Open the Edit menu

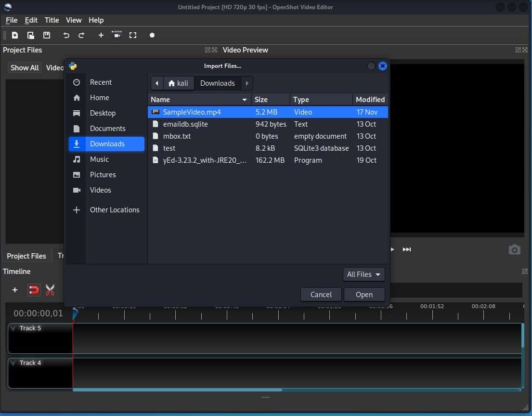[31, 20]
